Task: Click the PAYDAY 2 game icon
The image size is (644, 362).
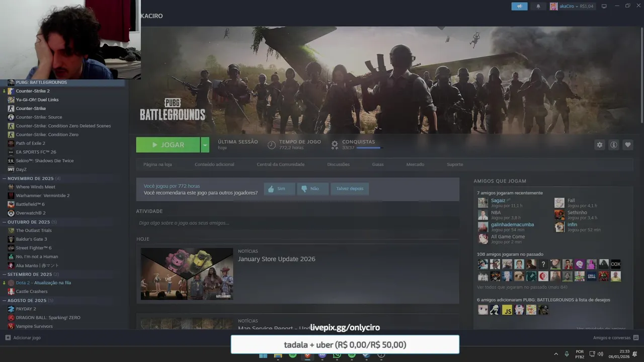Action: (x=11, y=309)
